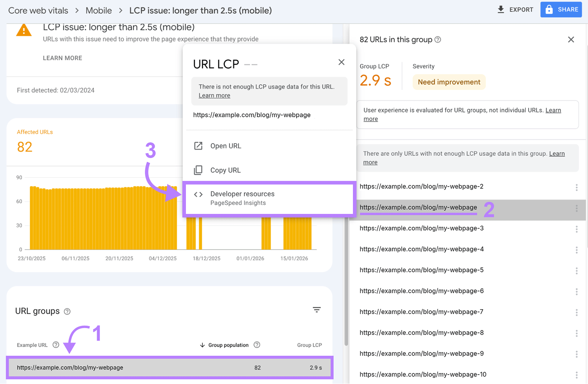The image size is (588, 384).
Task: Navigate to Mobile in the breadcrumb
Action: 98,10
